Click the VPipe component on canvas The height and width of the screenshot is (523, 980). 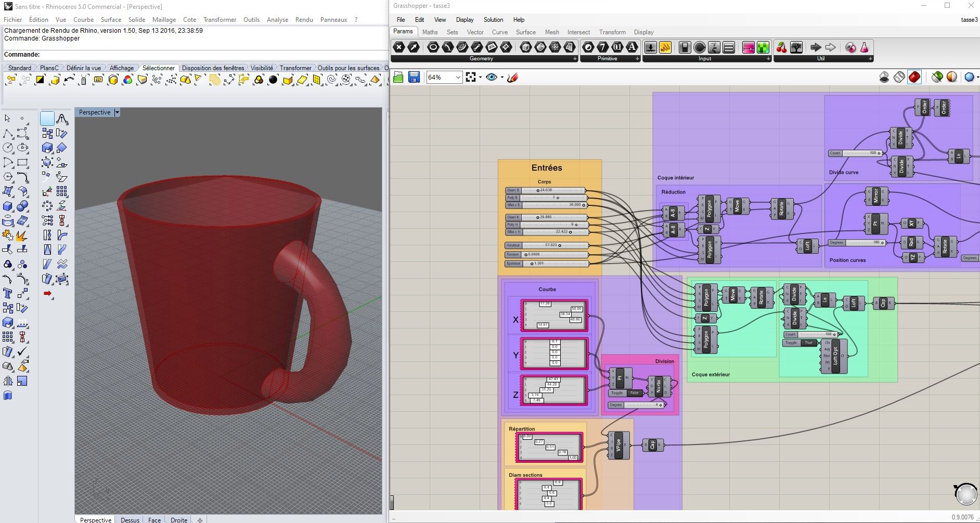pyautogui.click(x=618, y=445)
